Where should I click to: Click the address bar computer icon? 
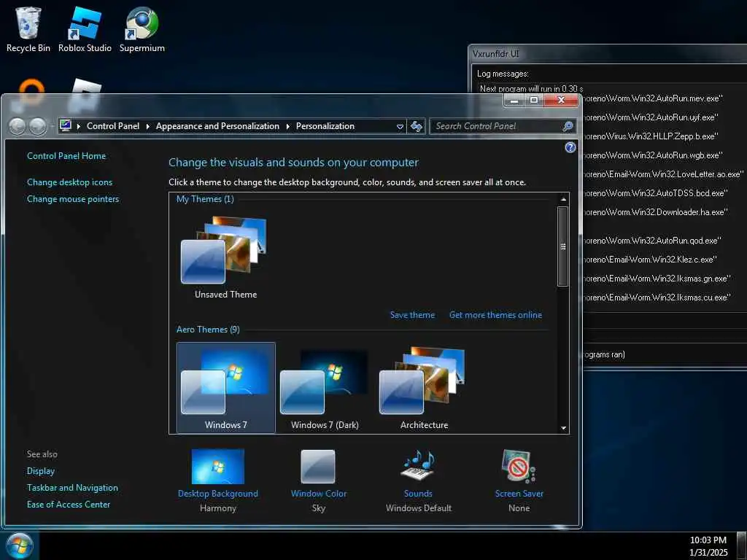[66, 125]
